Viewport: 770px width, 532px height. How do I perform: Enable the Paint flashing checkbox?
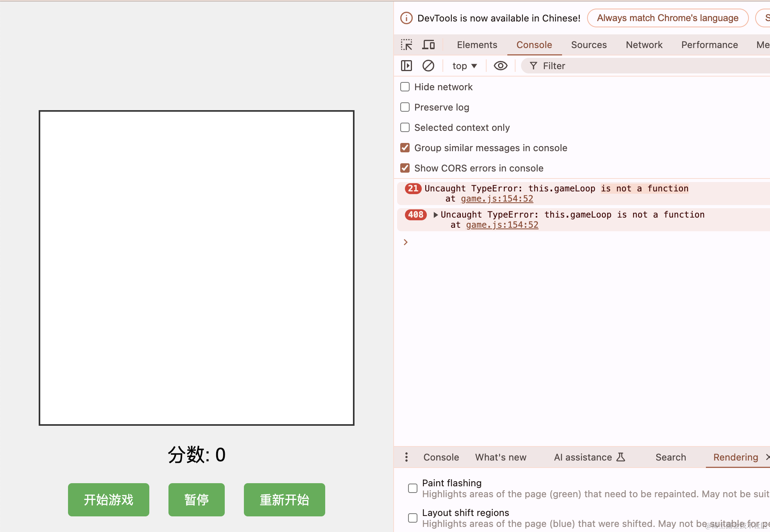click(x=413, y=488)
